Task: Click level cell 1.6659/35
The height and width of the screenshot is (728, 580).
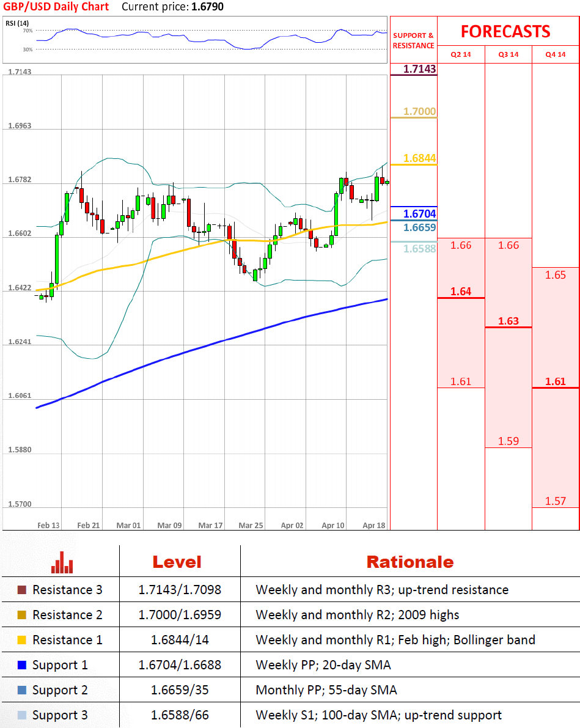Action: tap(180, 690)
